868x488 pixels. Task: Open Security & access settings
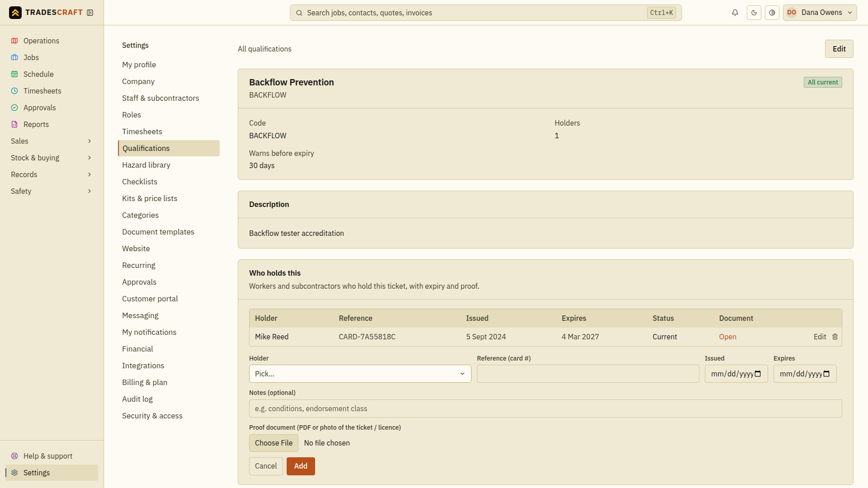coord(169,416)
